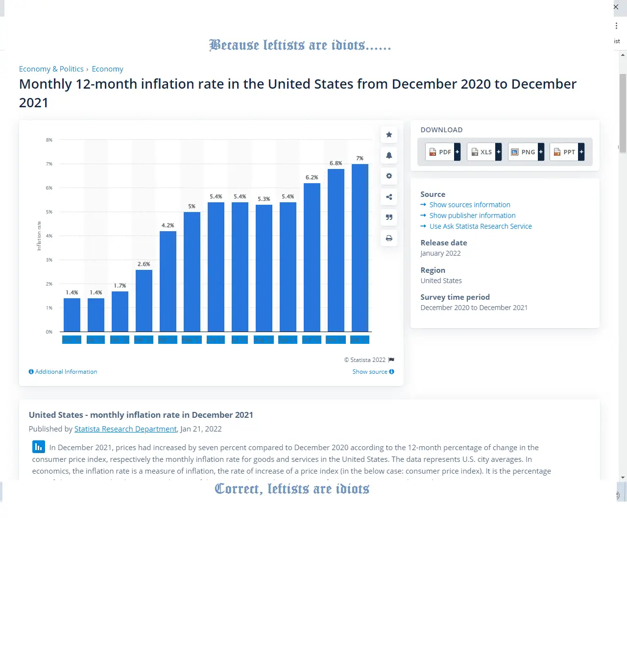The width and height of the screenshot is (627, 672).
Task: Click the bar labeled 1.7%
Action: coord(120,312)
